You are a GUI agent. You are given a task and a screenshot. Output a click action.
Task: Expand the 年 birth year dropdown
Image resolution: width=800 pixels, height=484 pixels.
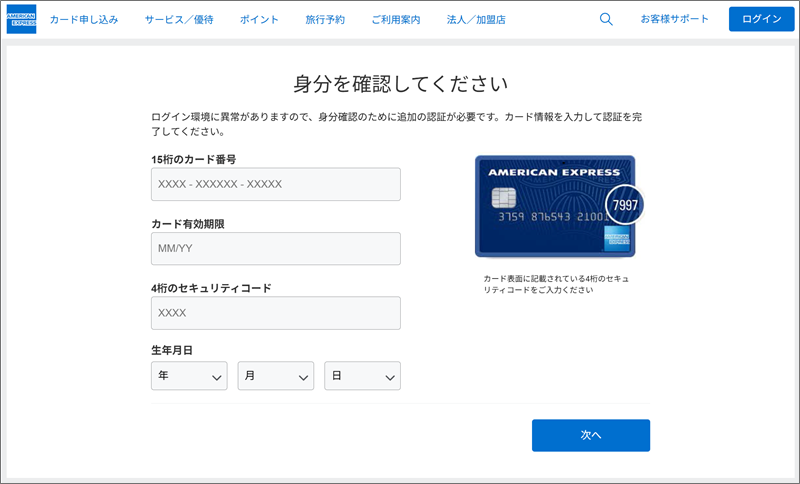tap(189, 376)
